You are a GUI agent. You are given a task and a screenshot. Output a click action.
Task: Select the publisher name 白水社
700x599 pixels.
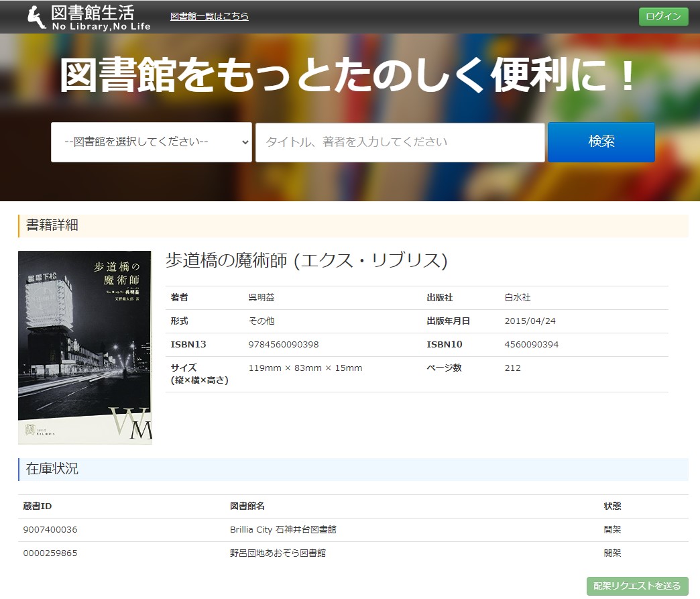tap(518, 298)
